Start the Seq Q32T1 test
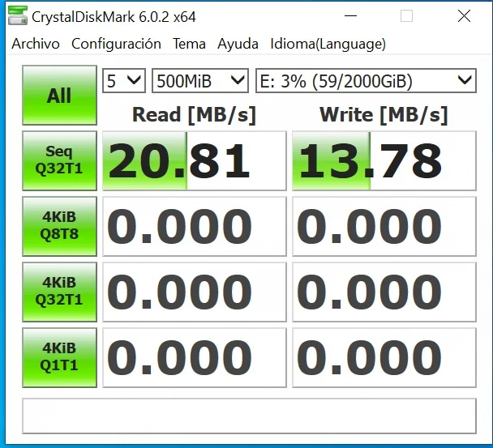Viewport: 493px width, 448px height. point(59,160)
